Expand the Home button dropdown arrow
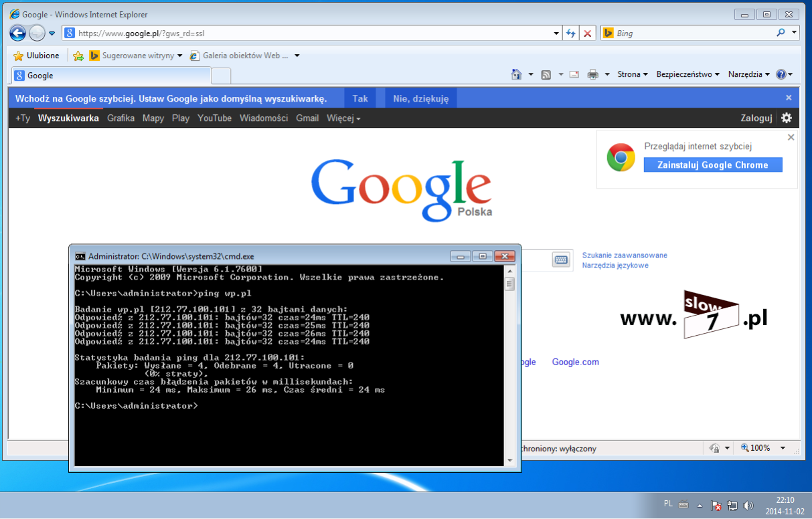 pos(531,74)
